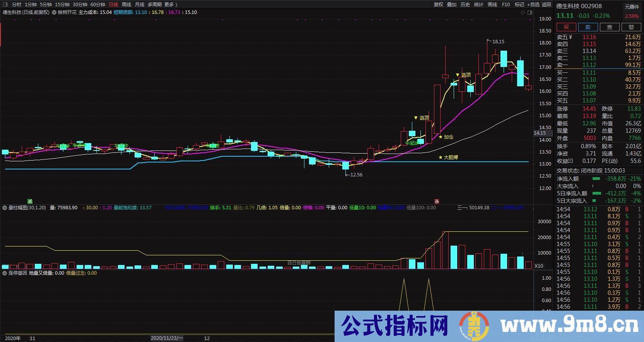Click 叠加 overlay option

452,5
